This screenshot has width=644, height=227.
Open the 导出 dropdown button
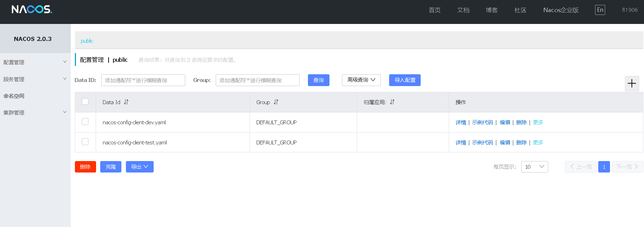(x=140, y=167)
